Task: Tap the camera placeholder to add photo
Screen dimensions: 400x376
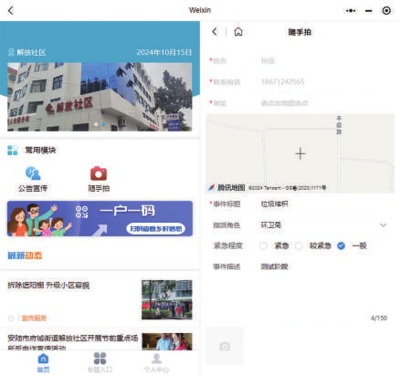Action: 225,346
